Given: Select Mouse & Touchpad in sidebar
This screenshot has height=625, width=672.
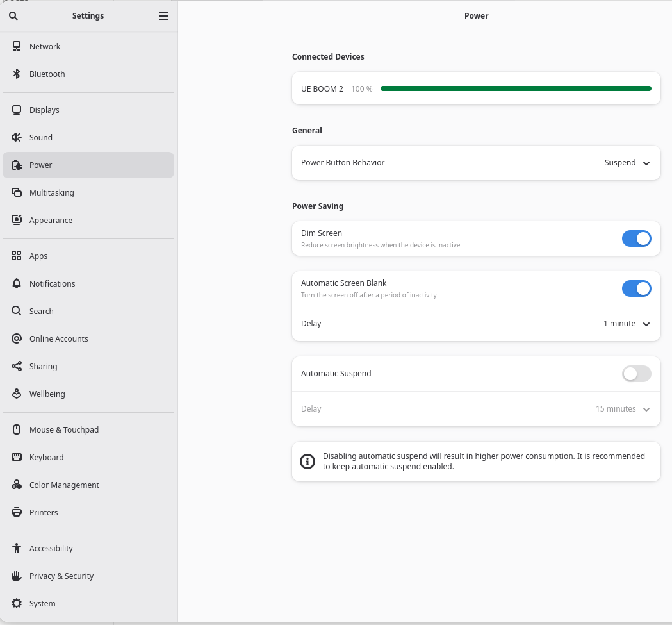Looking at the screenshot, I should click(x=64, y=429).
